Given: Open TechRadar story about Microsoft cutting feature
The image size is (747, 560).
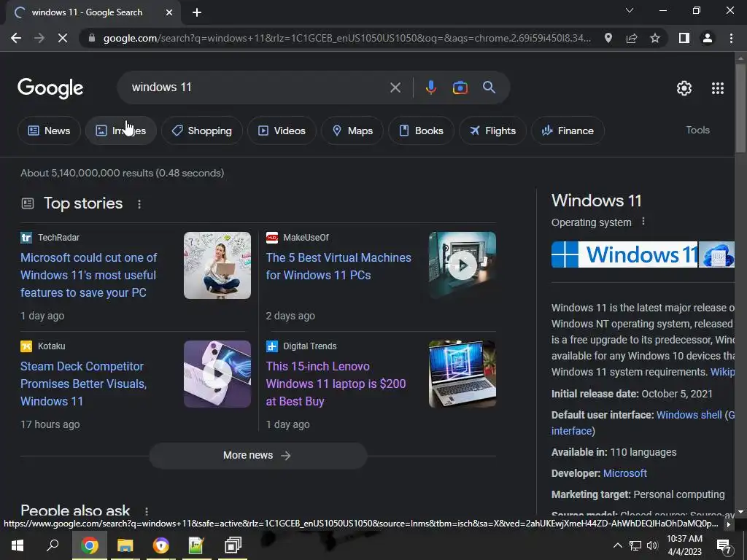Looking at the screenshot, I should [x=88, y=275].
